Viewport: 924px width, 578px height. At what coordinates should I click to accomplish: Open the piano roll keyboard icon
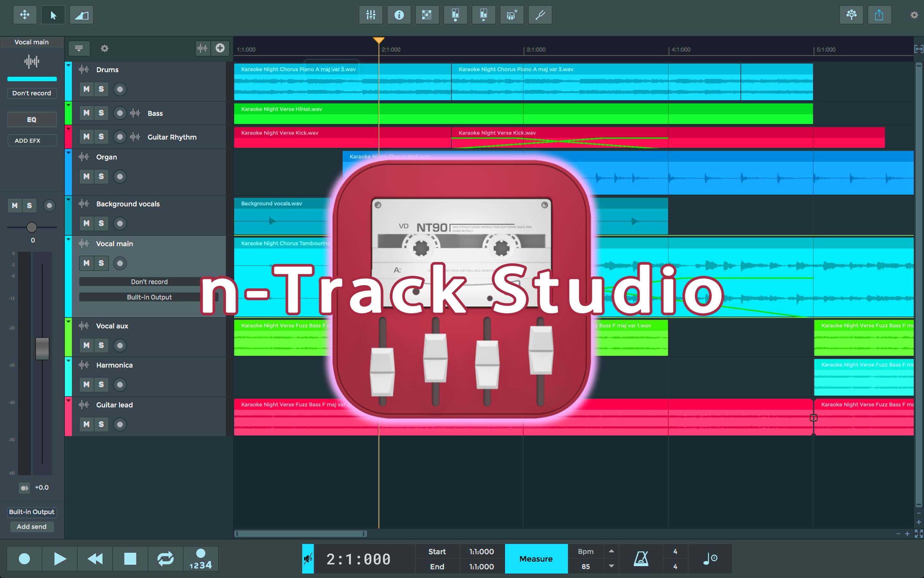tap(455, 15)
